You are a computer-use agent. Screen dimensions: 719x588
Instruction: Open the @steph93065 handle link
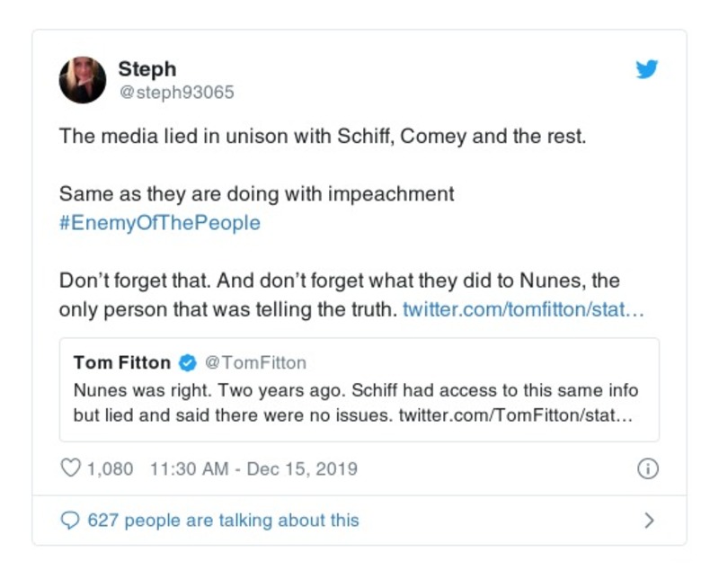point(176,93)
